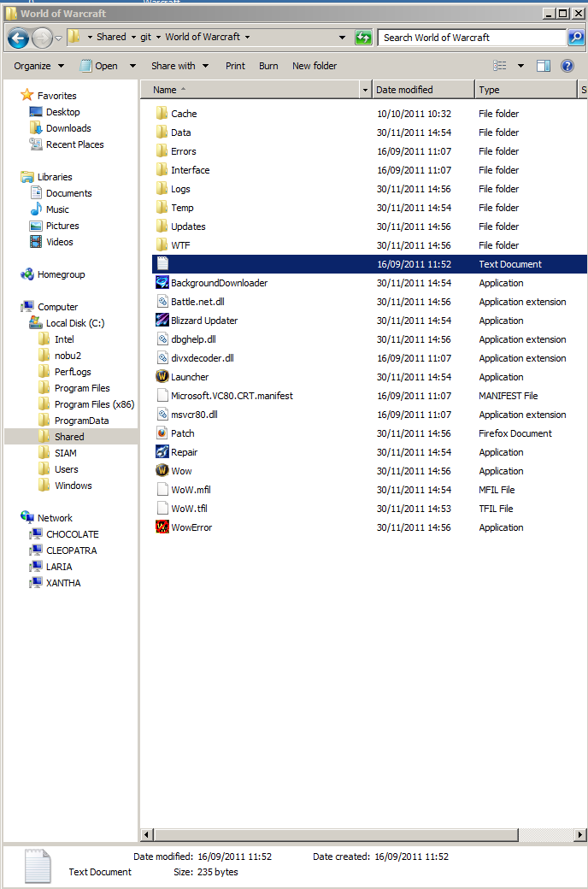Select the highlighted unnamed Text Document row
Image resolution: width=588 pixels, height=889 pixels.
tap(369, 263)
